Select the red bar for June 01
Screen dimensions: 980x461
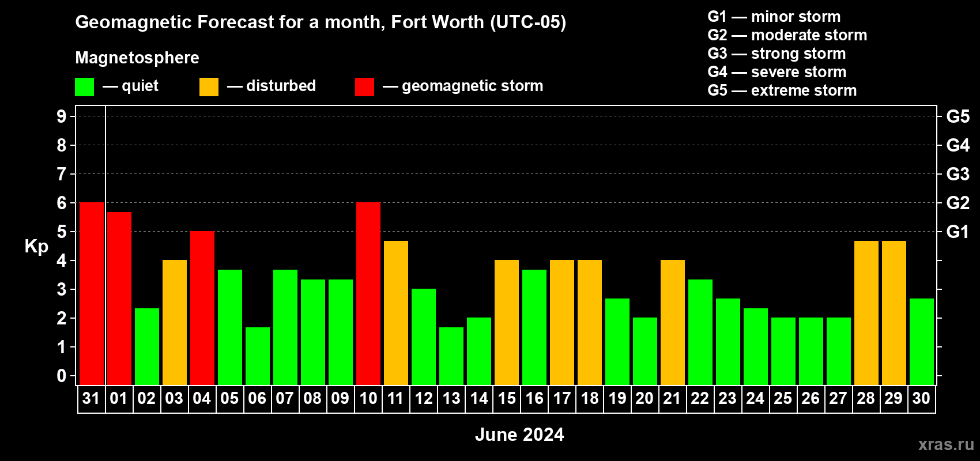tap(119, 298)
